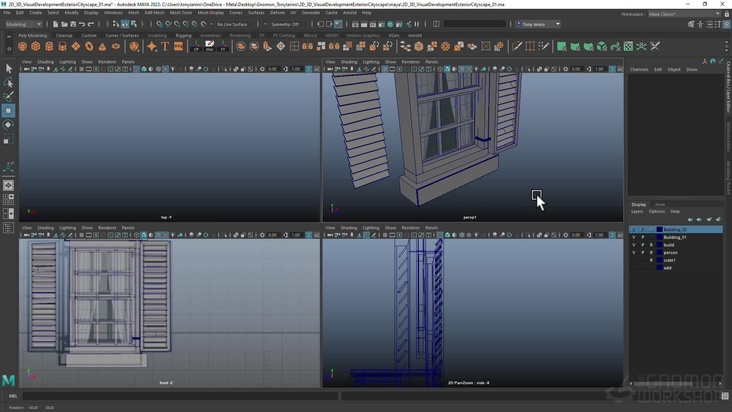Open a scene with folder icon
Viewport: 732px width, 412px height.
point(64,24)
